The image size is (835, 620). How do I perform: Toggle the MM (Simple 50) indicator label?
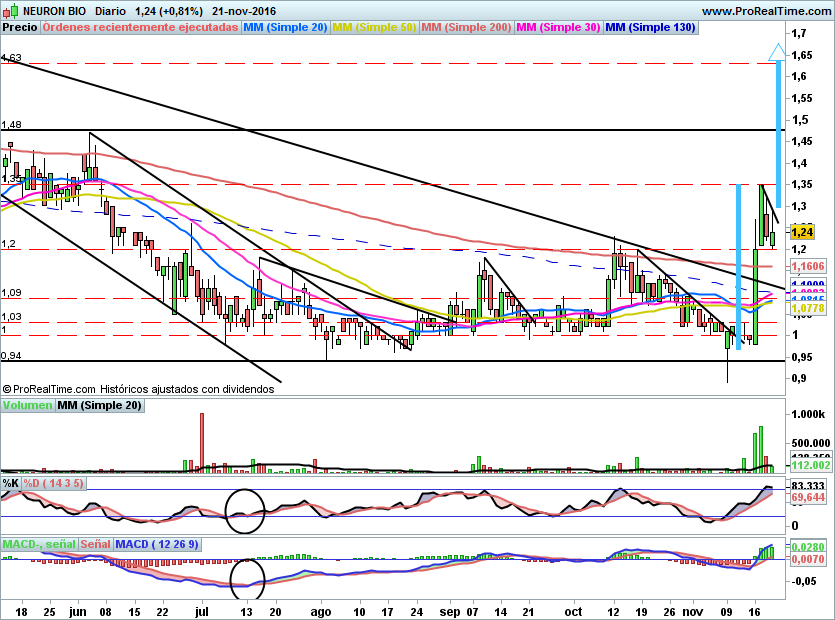374,28
